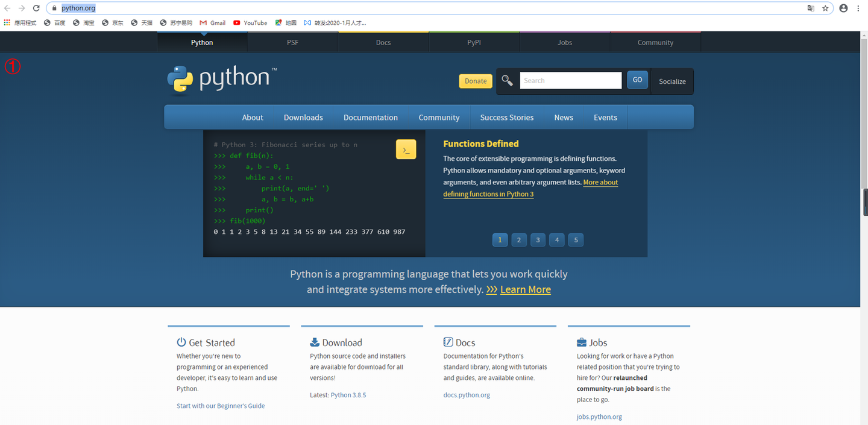Click the Download heading text

(342, 342)
